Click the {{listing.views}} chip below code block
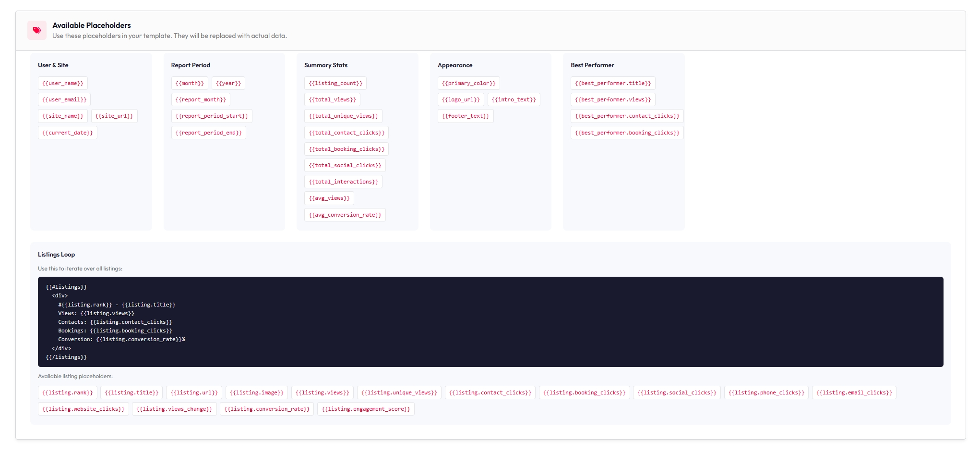The width and height of the screenshot is (980, 466). click(323, 392)
